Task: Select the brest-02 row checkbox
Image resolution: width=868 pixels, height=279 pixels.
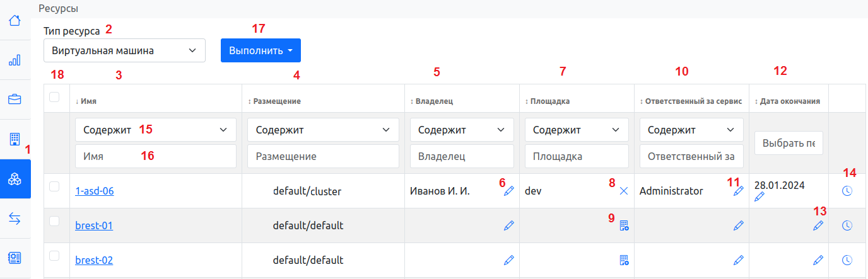Action: [54, 256]
